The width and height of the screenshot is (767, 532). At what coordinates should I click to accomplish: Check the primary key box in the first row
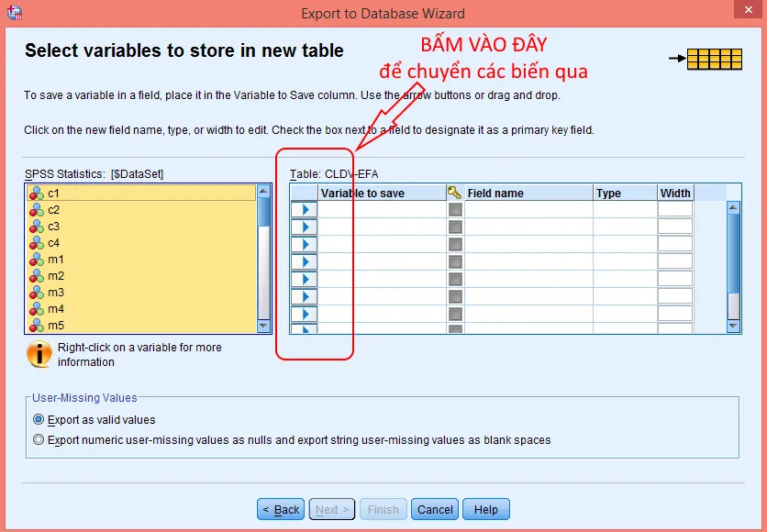coord(456,209)
